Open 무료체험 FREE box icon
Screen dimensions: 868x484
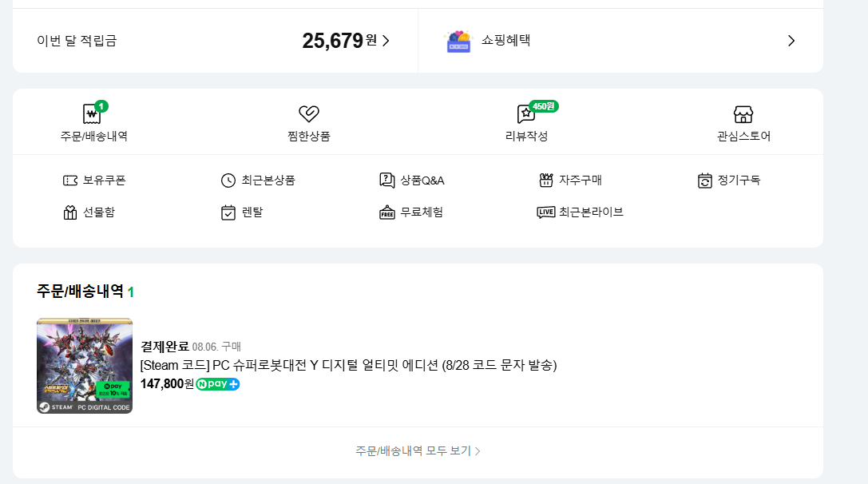click(387, 212)
